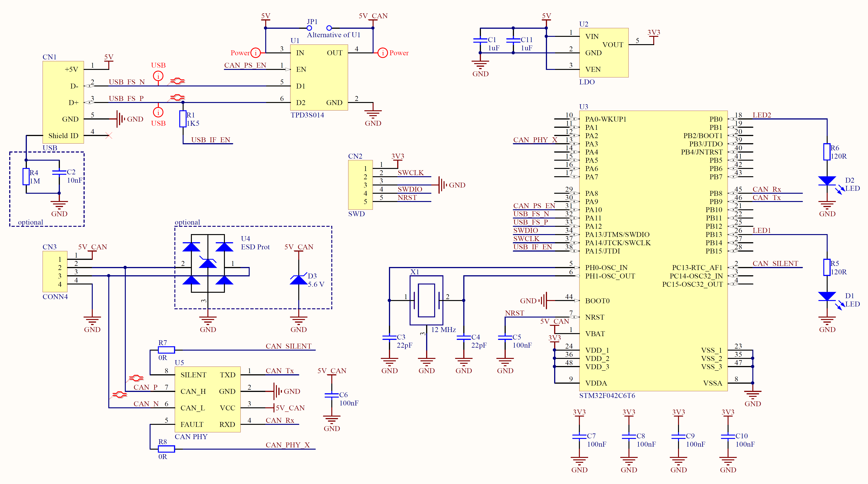Screen dimensions: 868x484
Task: Click the no-connect cross on Shield ID pin
Action: 108,136
